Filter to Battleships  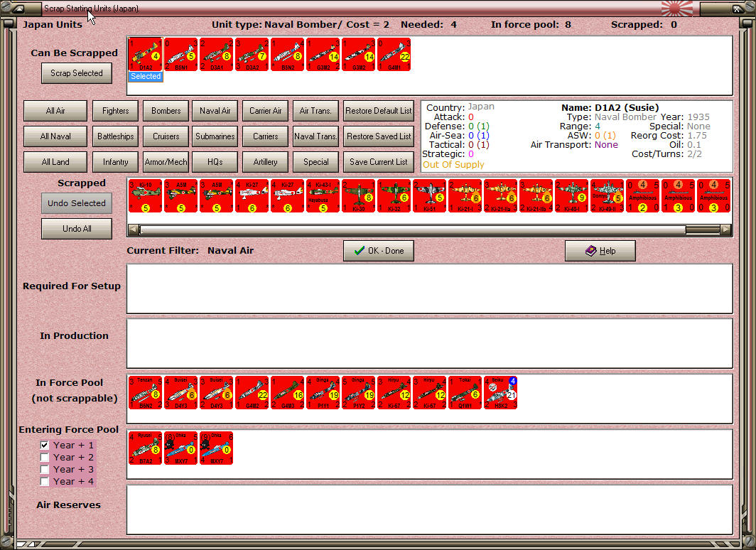point(116,136)
